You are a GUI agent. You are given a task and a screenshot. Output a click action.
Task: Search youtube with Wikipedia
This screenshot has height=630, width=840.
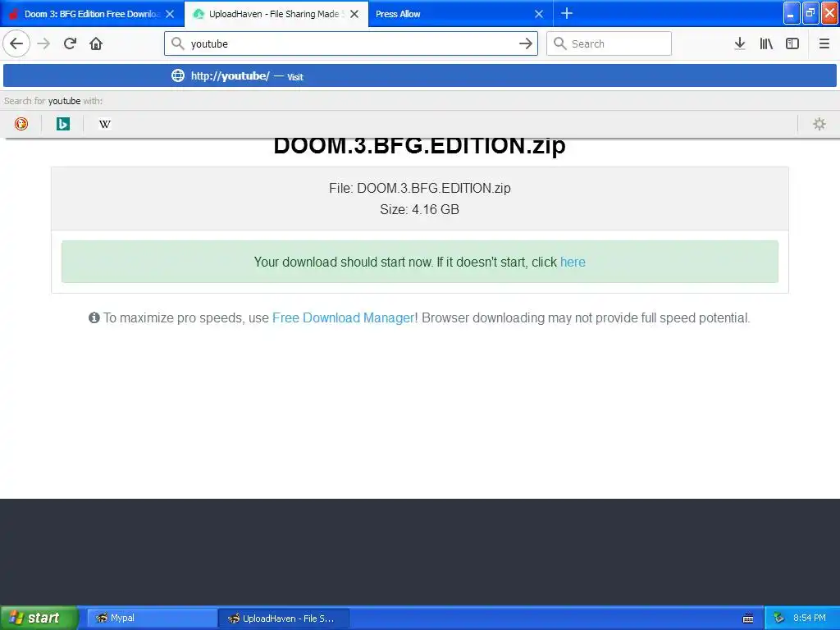104,124
